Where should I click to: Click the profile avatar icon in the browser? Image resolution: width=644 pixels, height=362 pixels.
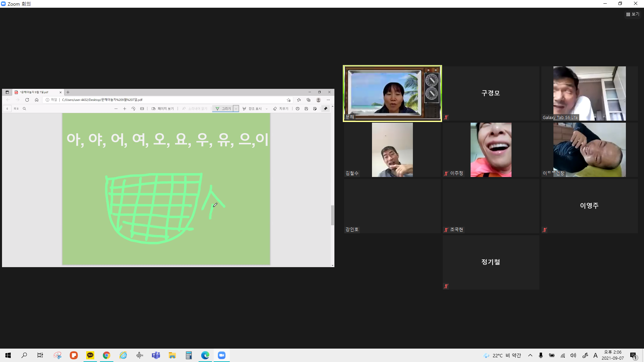click(319, 100)
